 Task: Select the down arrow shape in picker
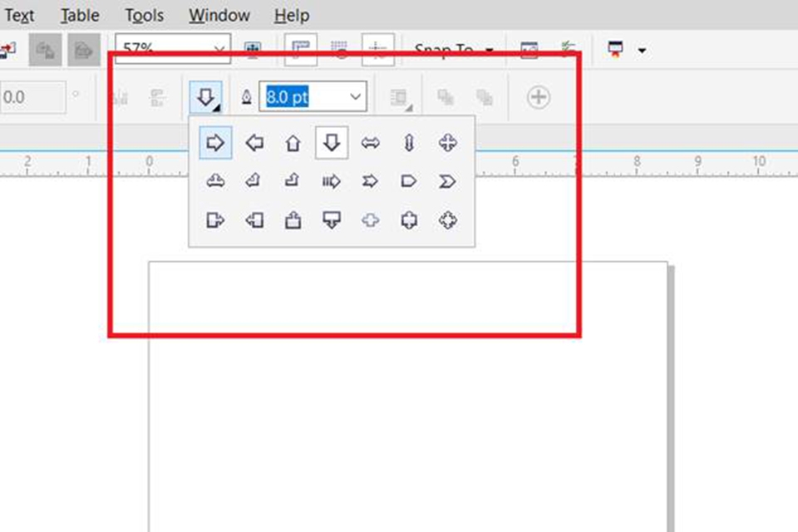(x=332, y=142)
